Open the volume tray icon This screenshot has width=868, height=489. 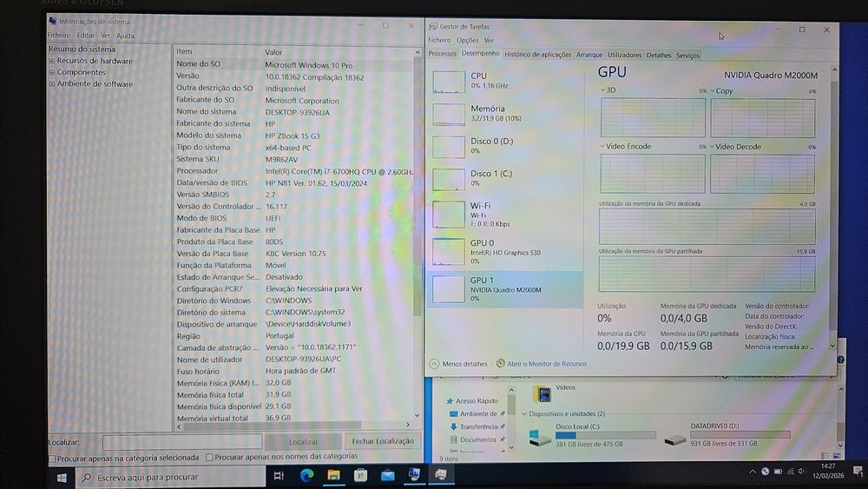coord(801,472)
